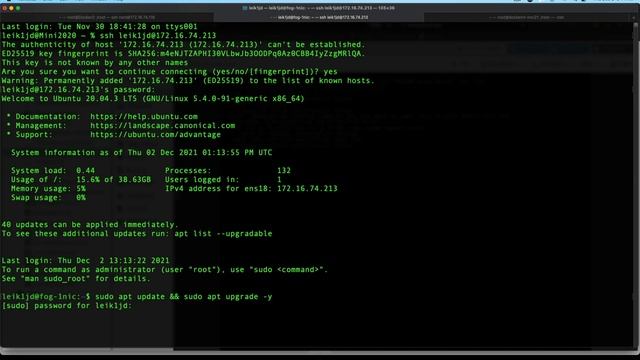Click the '[sudo] password for leikljd:' prompt

point(67,306)
